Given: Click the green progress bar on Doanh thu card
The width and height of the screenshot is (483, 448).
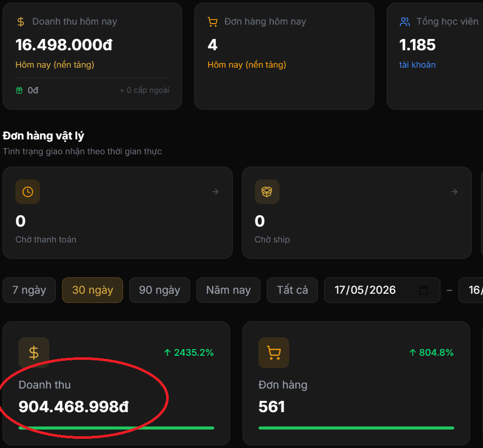Looking at the screenshot, I should coord(116,428).
